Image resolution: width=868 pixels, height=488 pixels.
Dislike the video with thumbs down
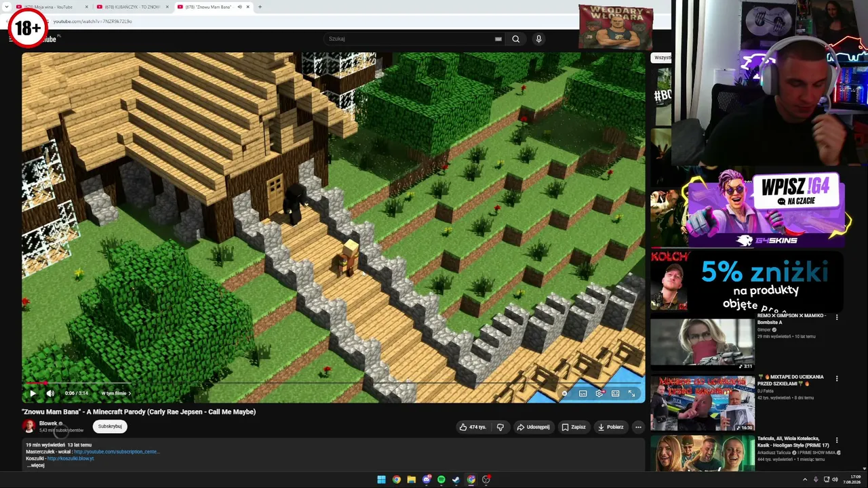tap(500, 427)
